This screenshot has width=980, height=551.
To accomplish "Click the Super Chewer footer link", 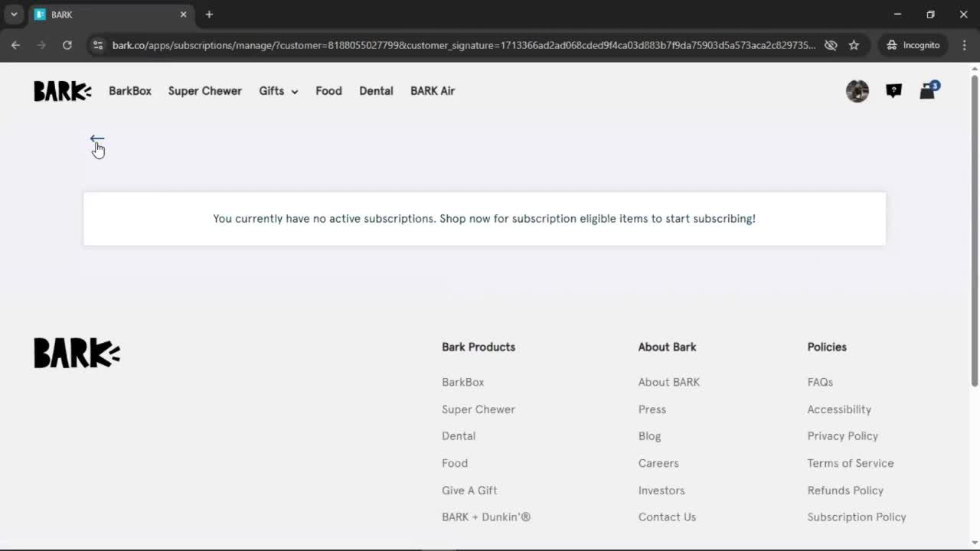I will coord(479,409).
